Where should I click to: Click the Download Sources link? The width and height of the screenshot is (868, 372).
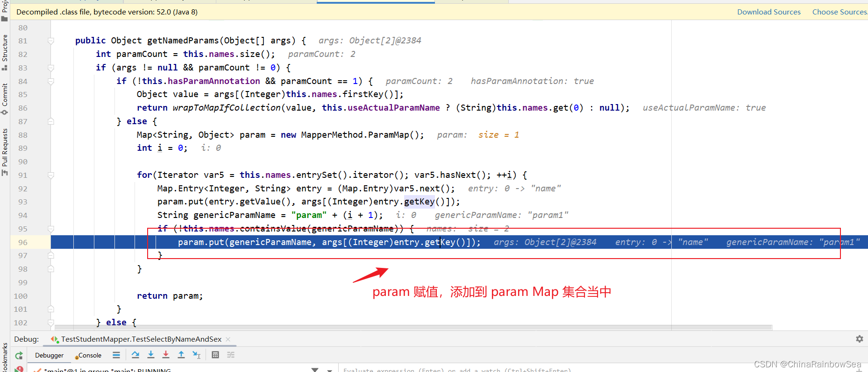[x=769, y=12]
